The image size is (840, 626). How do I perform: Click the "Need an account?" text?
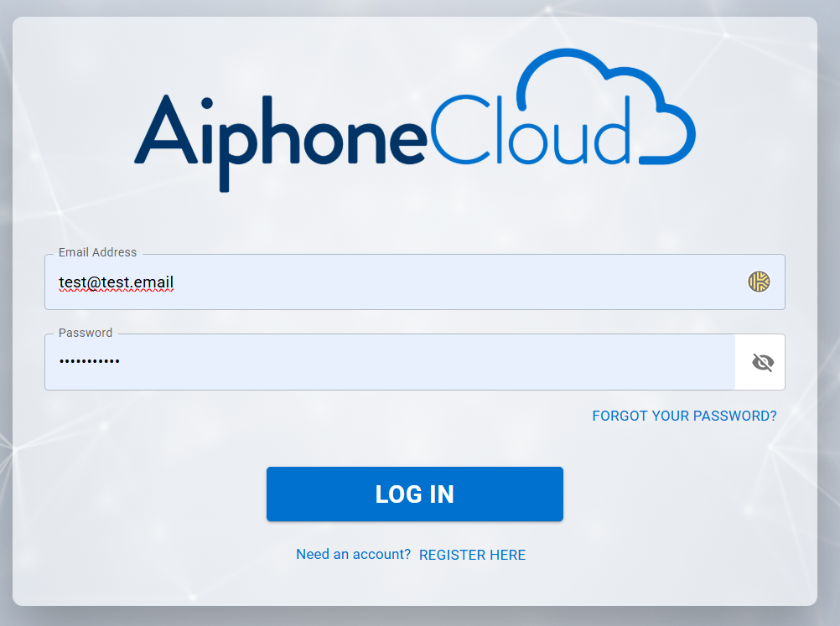pyautogui.click(x=353, y=555)
